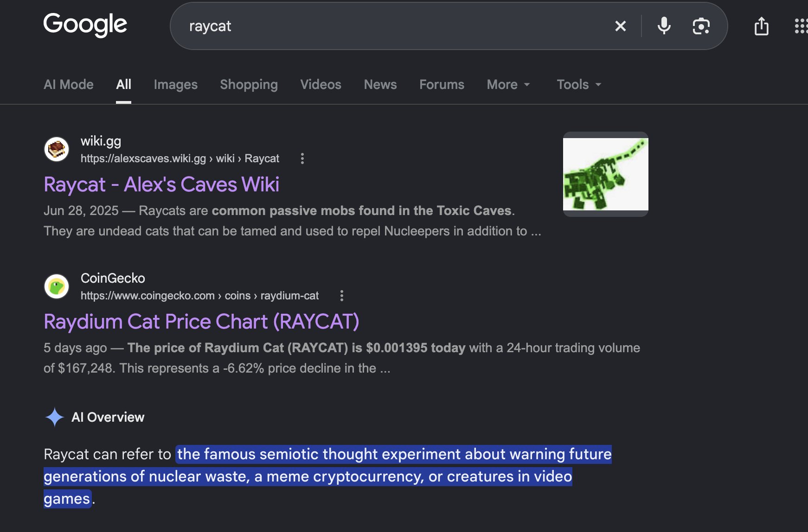Click the CoinGecko site favicon
This screenshot has height=532, width=808.
pyautogui.click(x=57, y=286)
